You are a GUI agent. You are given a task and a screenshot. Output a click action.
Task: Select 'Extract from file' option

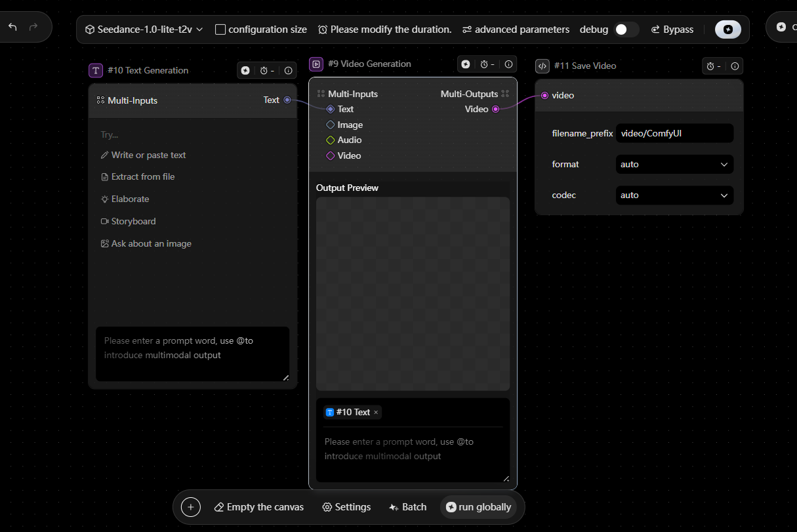tap(138, 177)
